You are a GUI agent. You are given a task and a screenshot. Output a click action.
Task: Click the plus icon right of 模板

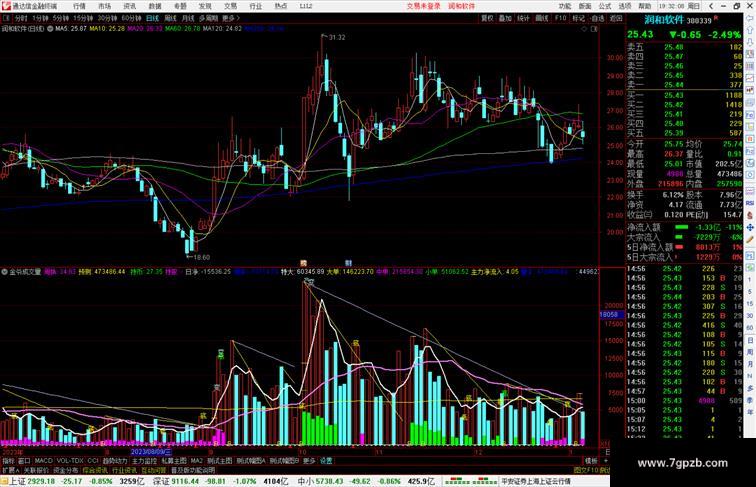pyautogui.click(x=606, y=461)
